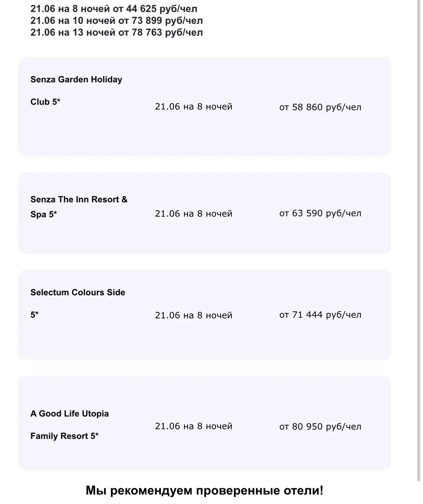The width and height of the screenshot is (423, 504).
Task: Click the Senza Garden 21.06 dates text
Action: coord(194,106)
